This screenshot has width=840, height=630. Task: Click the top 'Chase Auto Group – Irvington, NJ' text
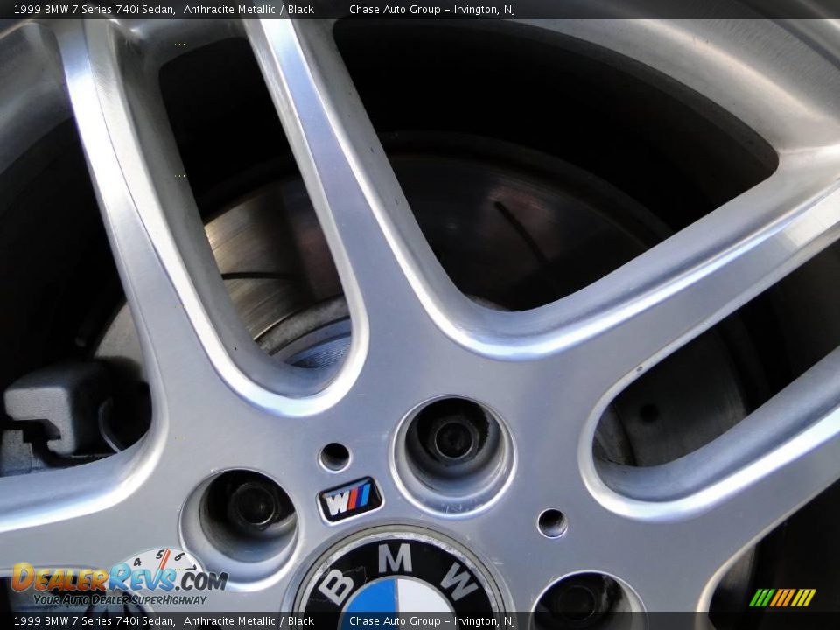coord(431,9)
